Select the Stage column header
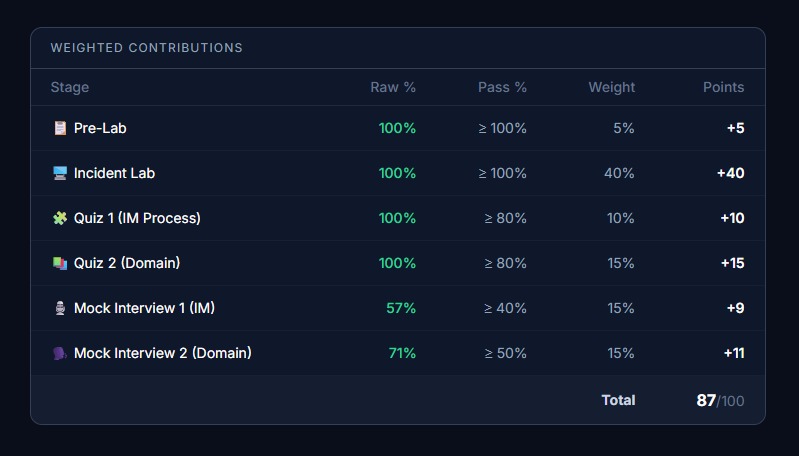 [x=70, y=87]
